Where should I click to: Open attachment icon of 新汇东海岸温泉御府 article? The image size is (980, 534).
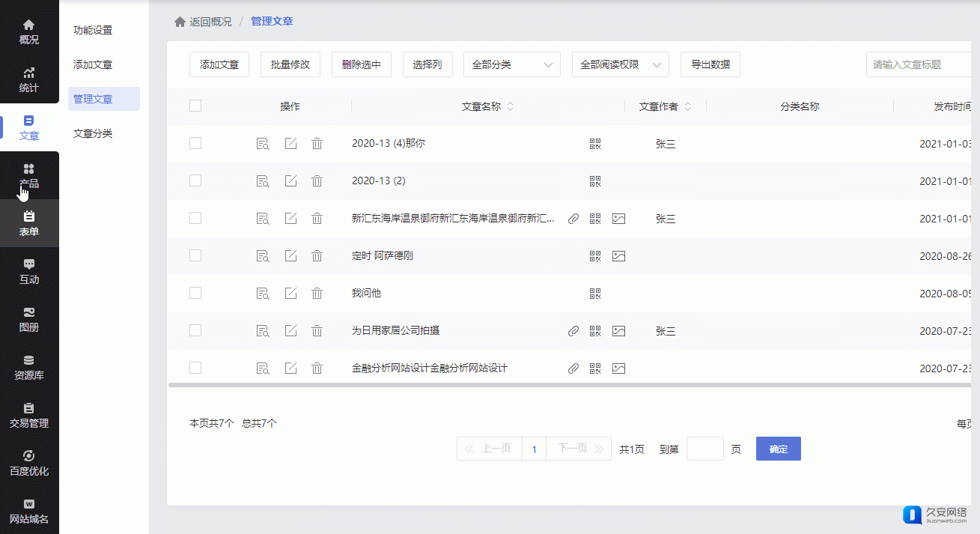coord(573,219)
